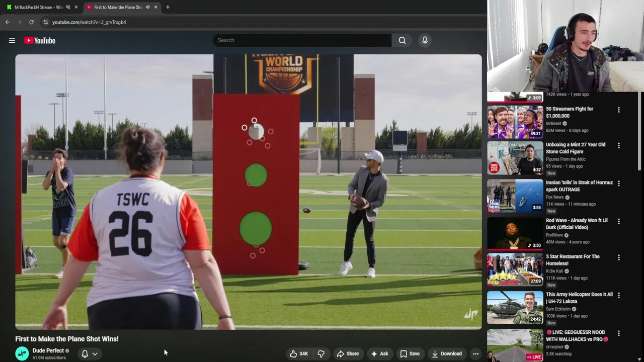Screen dimensions: 644x362
Task: Open the ohnepixel channel name
Action: (555, 346)
